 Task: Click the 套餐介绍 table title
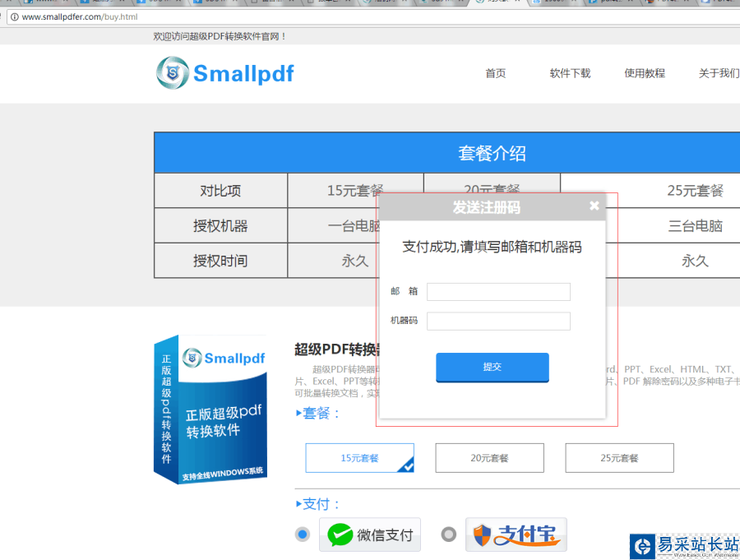coord(493,153)
